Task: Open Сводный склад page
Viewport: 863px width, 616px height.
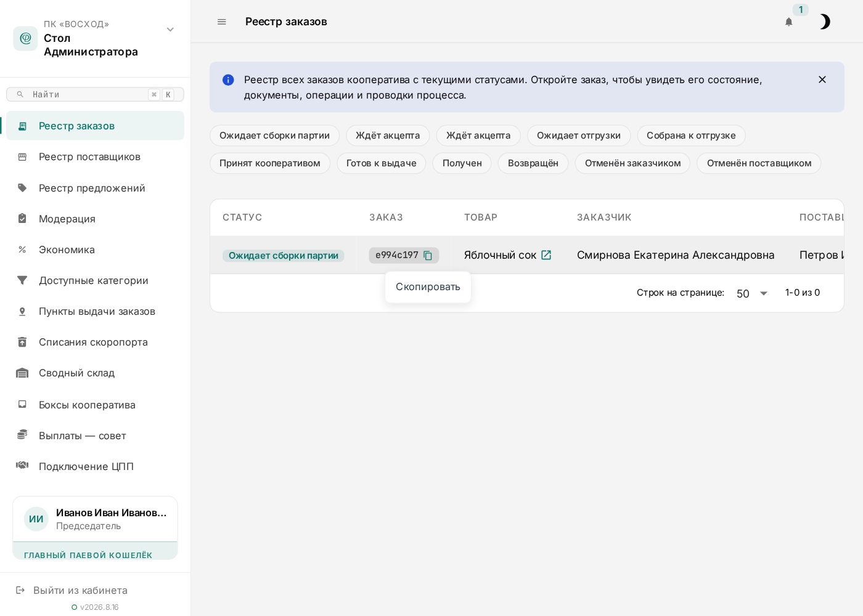Action: pos(95,373)
